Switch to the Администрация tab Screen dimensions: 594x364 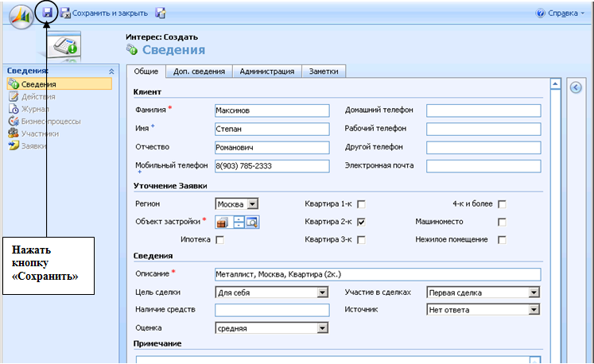click(x=266, y=72)
